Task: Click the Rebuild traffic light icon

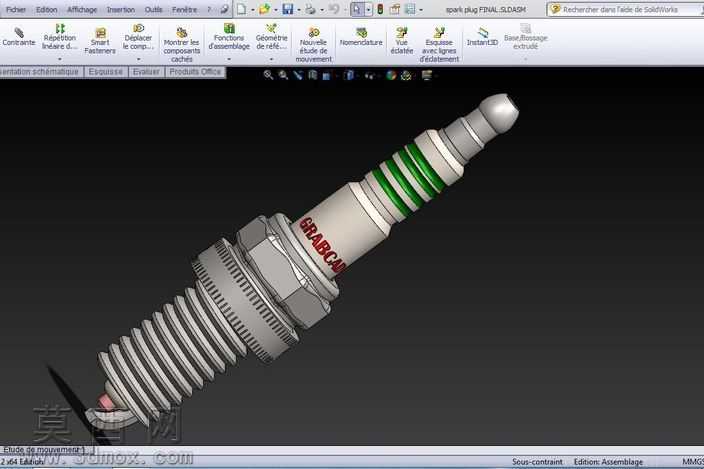Action: 380,9
